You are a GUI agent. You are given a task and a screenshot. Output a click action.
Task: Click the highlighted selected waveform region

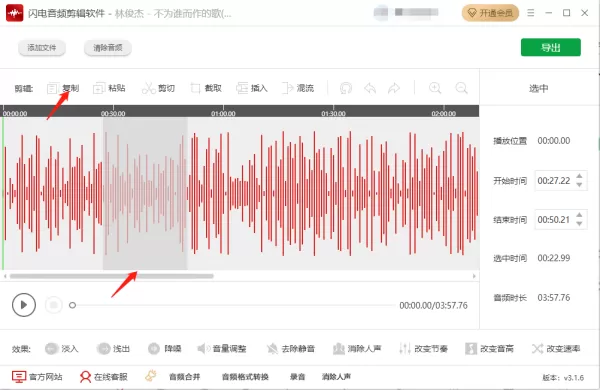point(145,193)
